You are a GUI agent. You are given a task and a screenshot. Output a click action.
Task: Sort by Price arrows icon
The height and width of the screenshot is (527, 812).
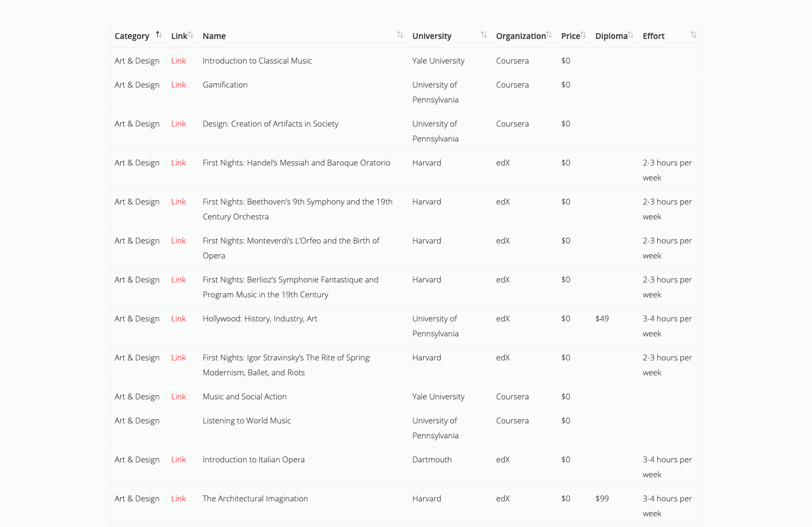coord(583,35)
